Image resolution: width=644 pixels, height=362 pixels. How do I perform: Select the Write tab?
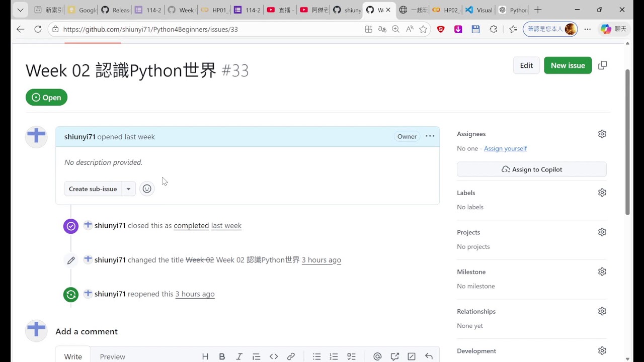73,356
